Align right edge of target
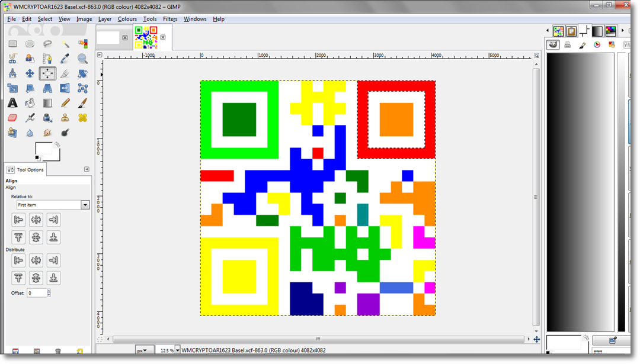Image resolution: width=640 pixels, height=364 pixels. 53,220
